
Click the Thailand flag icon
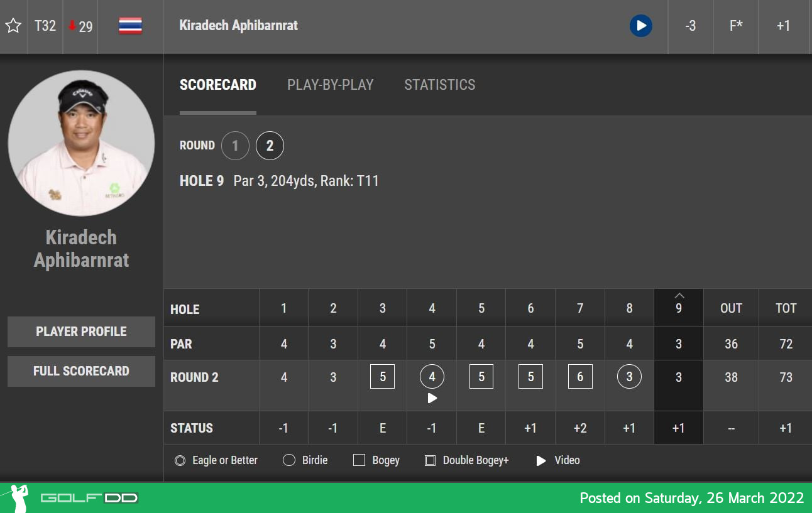pyautogui.click(x=130, y=26)
